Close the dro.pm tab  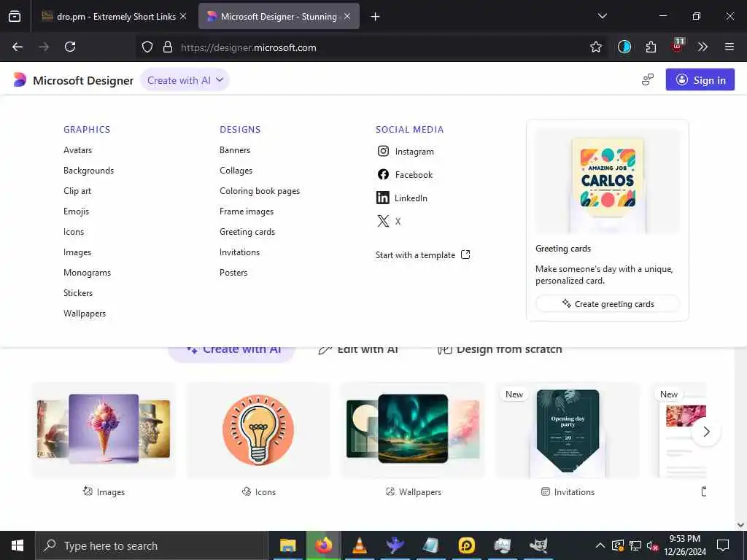(x=183, y=17)
